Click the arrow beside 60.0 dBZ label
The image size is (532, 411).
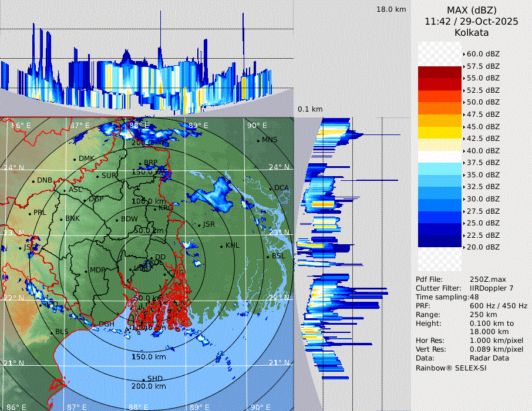pos(464,54)
